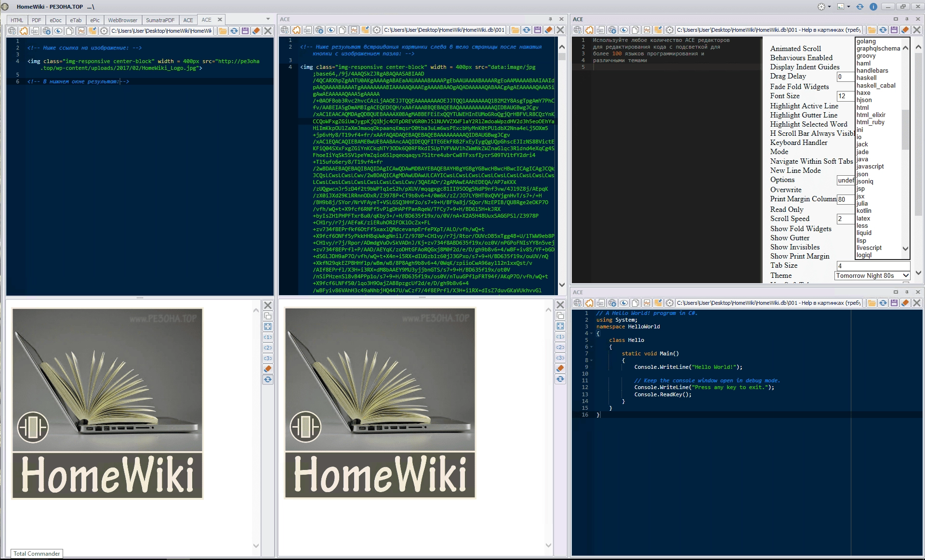Open settings gear in top-right ACE panel toolbar

coord(670,30)
